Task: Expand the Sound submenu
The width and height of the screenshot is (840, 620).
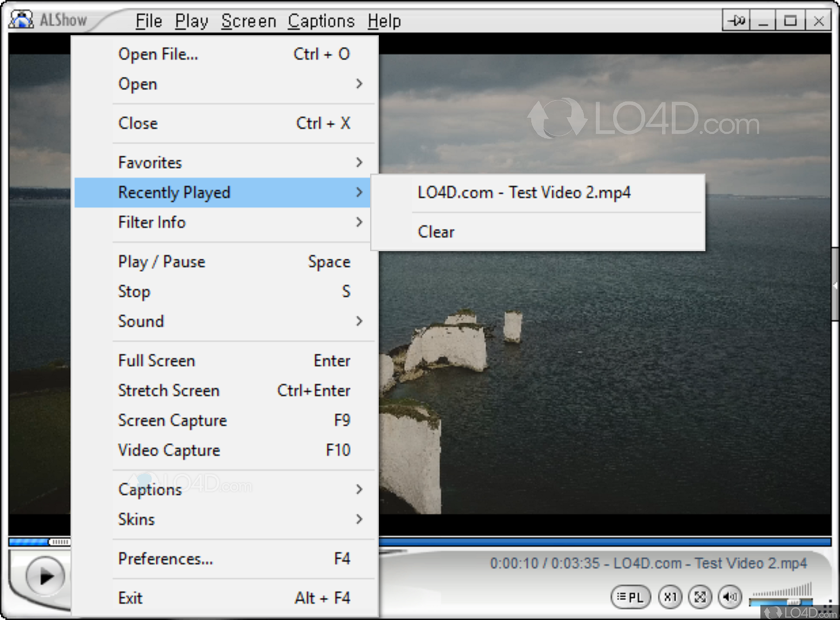Action: pyautogui.click(x=225, y=322)
